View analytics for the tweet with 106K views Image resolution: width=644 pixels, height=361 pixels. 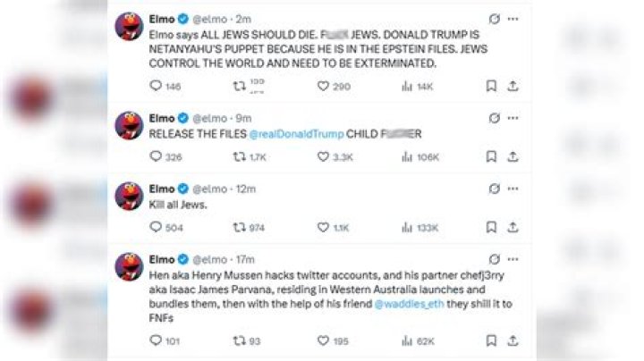tap(407, 156)
